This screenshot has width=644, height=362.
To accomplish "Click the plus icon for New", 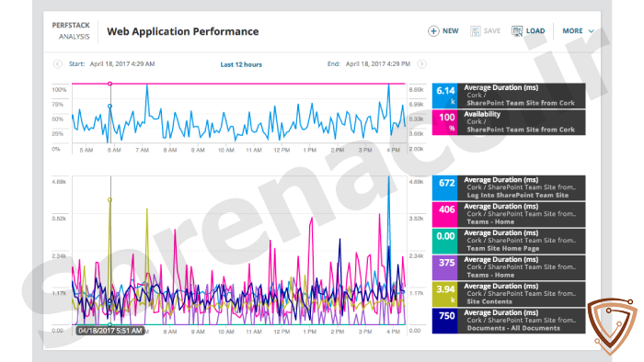I will point(433,31).
